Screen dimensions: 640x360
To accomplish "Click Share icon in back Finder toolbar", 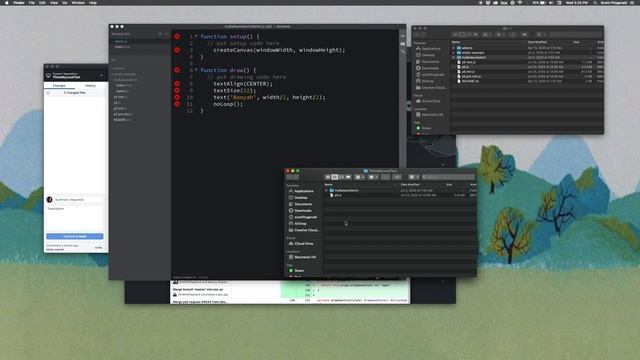I will tap(513, 35).
